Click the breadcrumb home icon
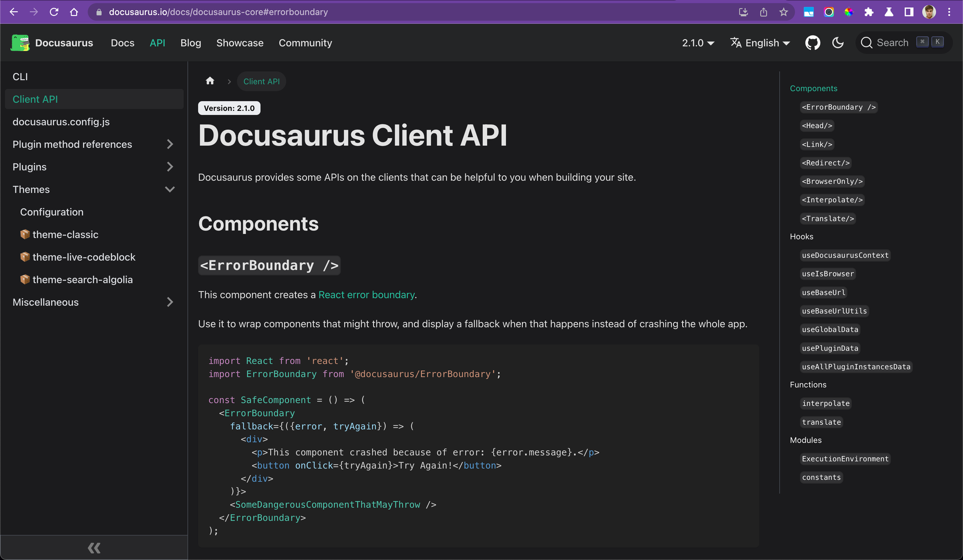Image resolution: width=963 pixels, height=560 pixels. coord(210,81)
